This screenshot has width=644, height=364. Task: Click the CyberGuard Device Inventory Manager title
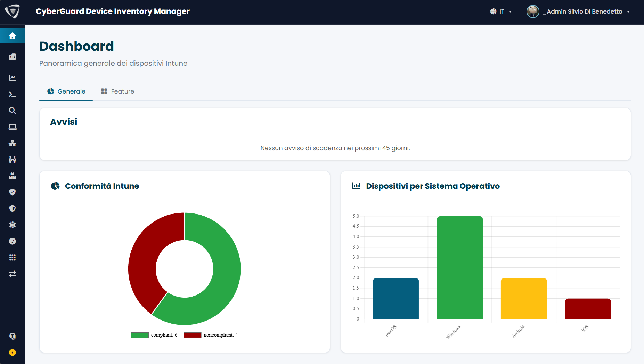(x=113, y=11)
